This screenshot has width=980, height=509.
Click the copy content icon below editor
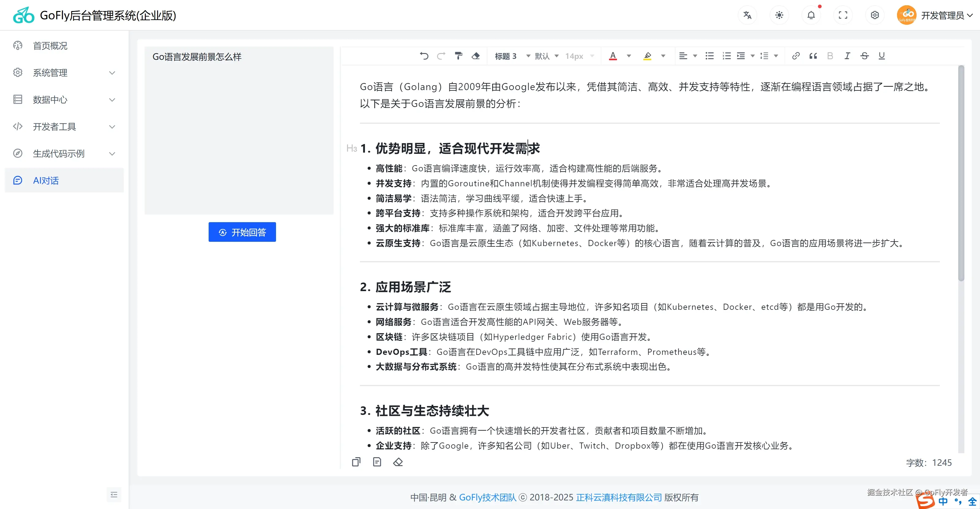pyautogui.click(x=356, y=462)
